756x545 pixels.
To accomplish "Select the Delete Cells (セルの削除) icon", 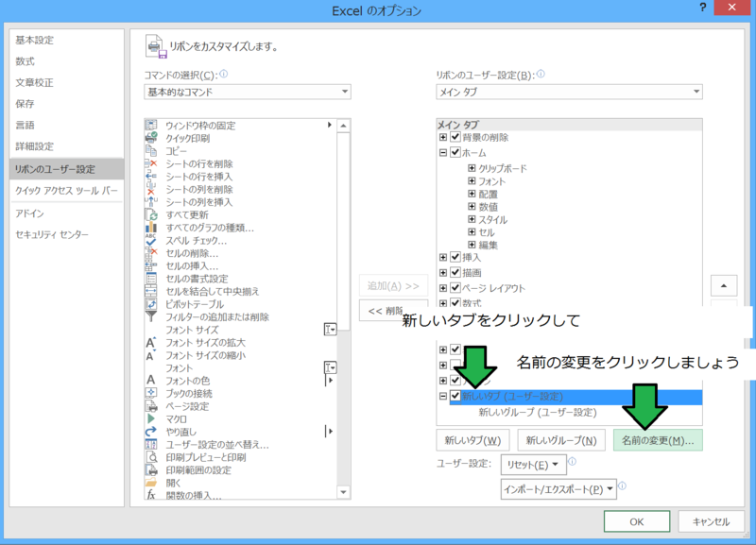I will click(151, 253).
